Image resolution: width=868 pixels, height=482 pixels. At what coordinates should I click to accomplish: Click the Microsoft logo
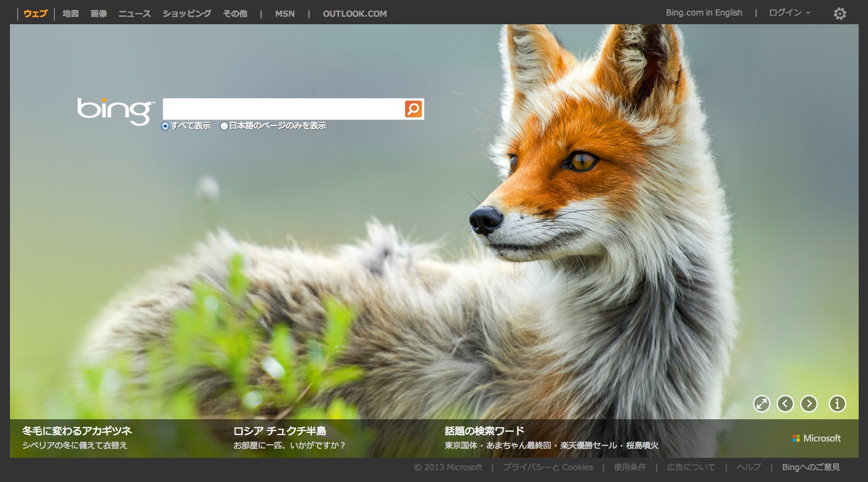(x=816, y=439)
